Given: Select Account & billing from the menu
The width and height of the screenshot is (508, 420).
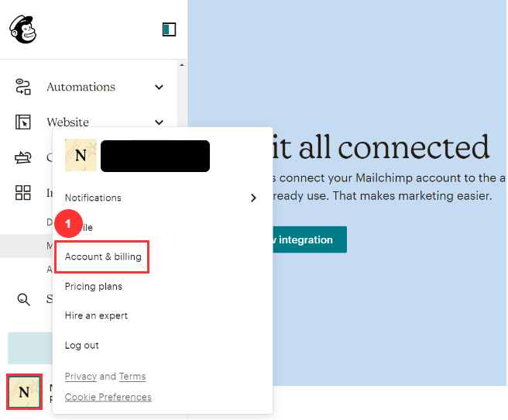Looking at the screenshot, I should click(103, 256).
